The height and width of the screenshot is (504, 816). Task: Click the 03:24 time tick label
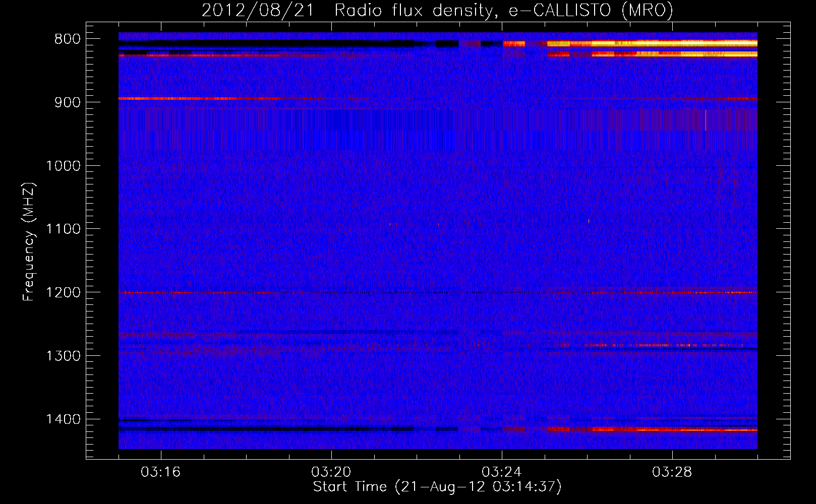[501, 472]
